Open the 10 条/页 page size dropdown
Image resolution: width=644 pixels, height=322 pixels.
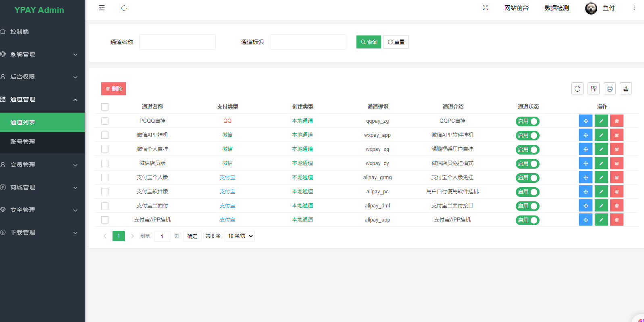240,236
